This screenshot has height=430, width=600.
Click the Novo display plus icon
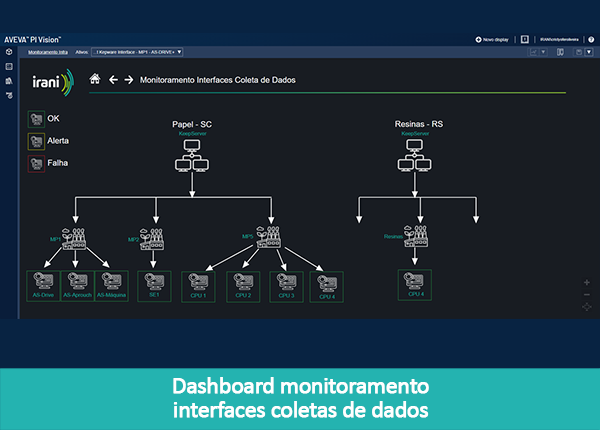click(x=478, y=39)
